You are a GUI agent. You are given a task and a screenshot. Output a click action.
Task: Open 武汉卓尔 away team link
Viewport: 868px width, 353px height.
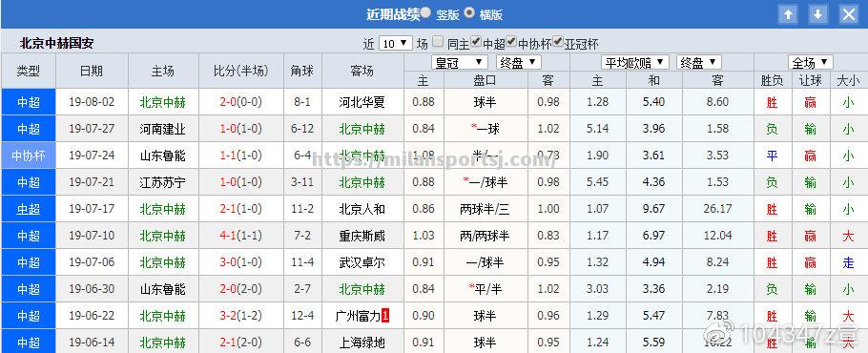tap(362, 262)
